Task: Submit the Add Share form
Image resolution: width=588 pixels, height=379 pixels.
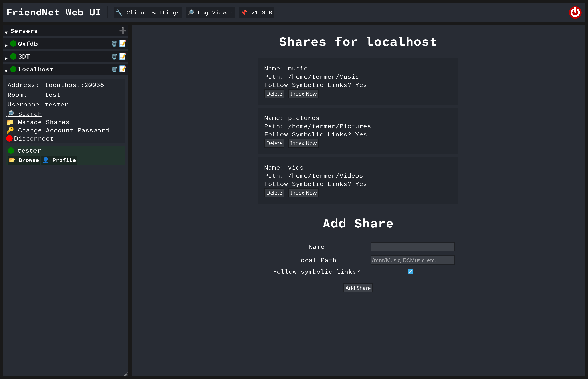Action: 358,288
